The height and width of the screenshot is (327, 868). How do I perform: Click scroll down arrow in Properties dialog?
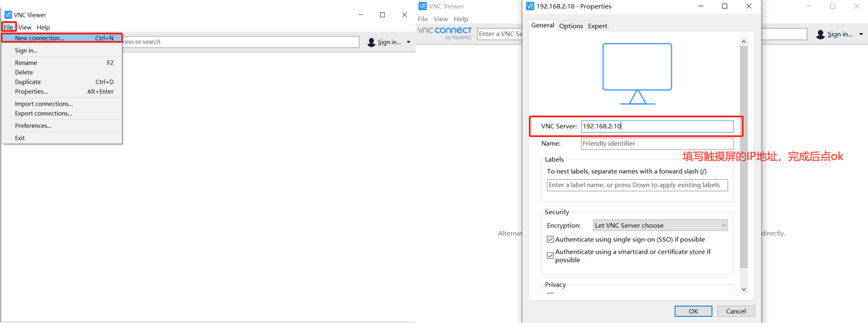coord(743,289)
